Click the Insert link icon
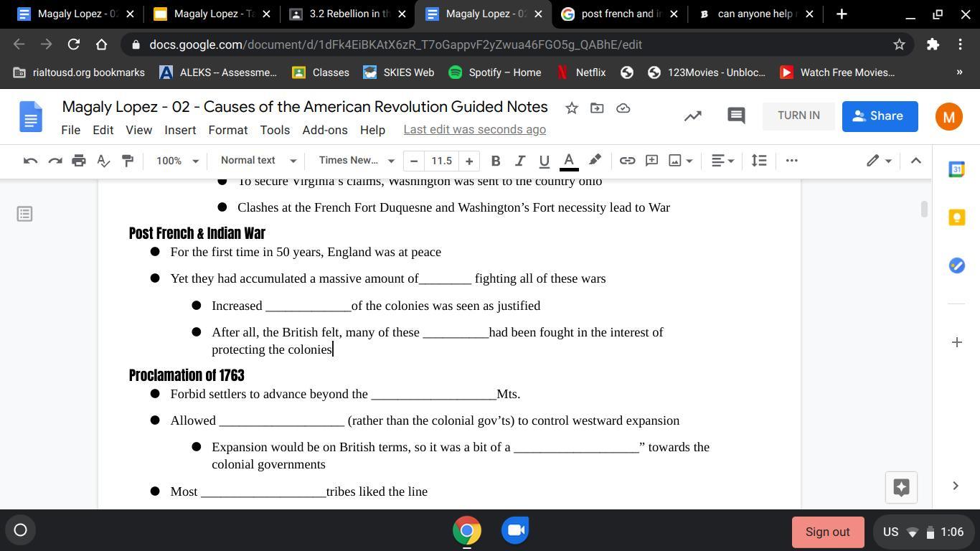 pos(627,161)
